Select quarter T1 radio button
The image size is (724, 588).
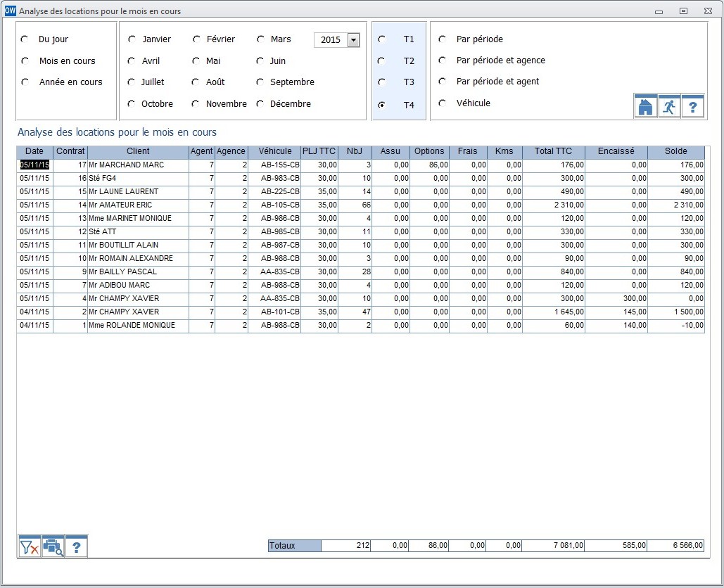(x=382, y=39)
